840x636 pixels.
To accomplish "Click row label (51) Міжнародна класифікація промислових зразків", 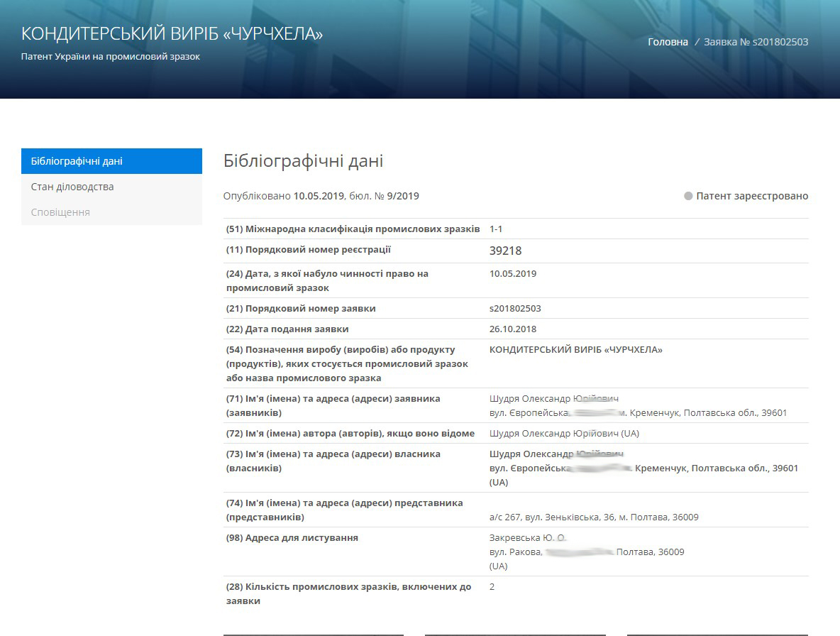I will tap(353, 229).
